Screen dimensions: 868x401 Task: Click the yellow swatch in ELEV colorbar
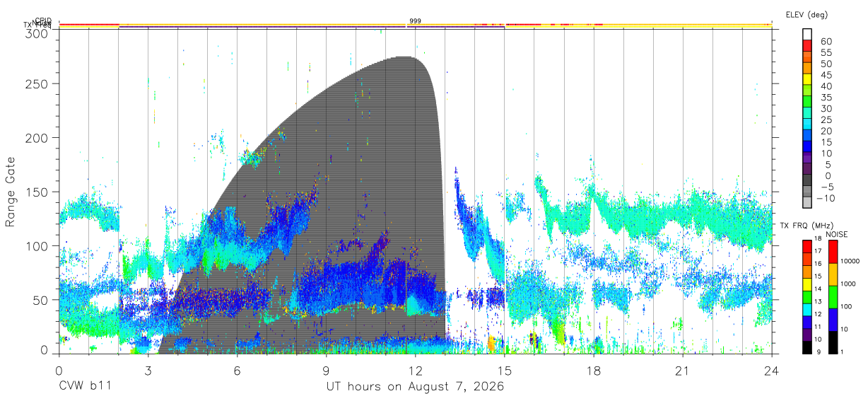(x=808, y=79)
